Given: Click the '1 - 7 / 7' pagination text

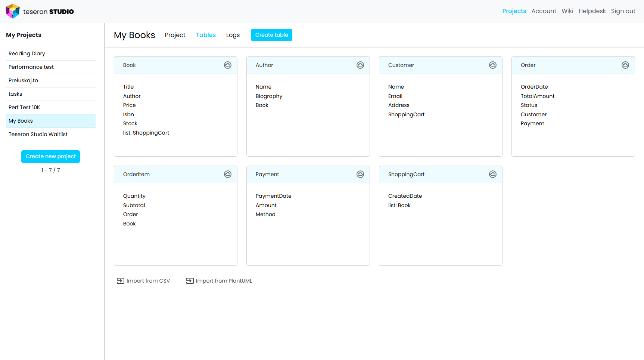Looking at the screenshot, I should [51, 170].
